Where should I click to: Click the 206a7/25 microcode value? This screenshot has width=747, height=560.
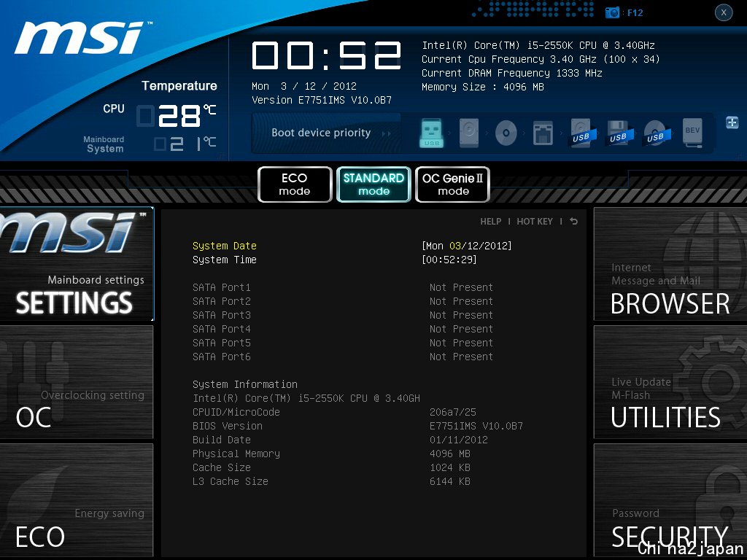point(452,412)
